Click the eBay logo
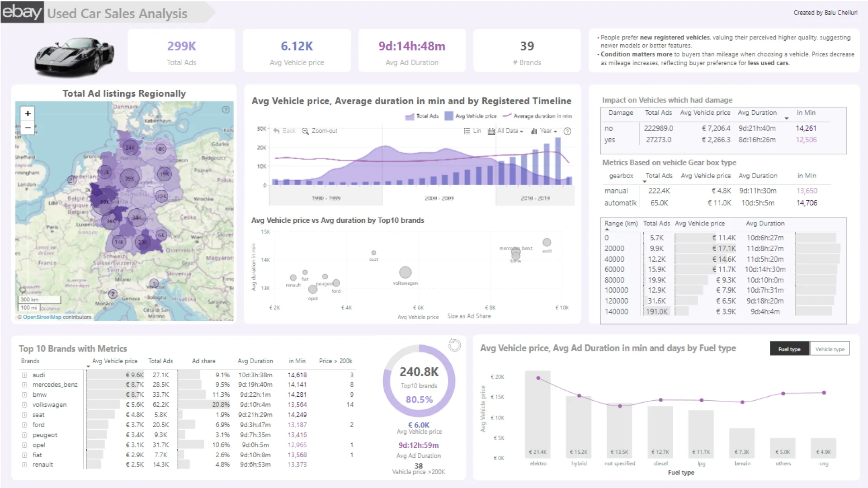868x488 pixels. tap(22, 12)
